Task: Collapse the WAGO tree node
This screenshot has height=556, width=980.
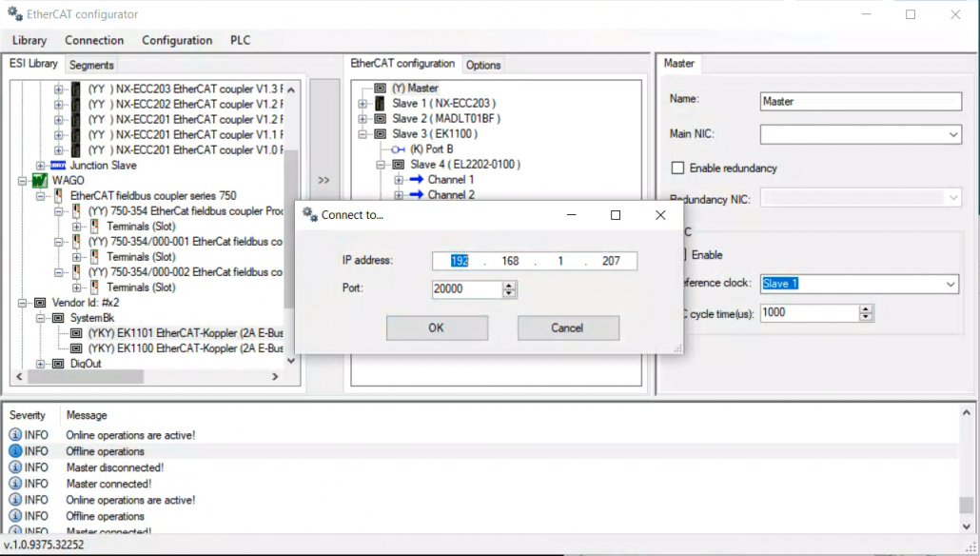Action: click(x=22, y=181)
